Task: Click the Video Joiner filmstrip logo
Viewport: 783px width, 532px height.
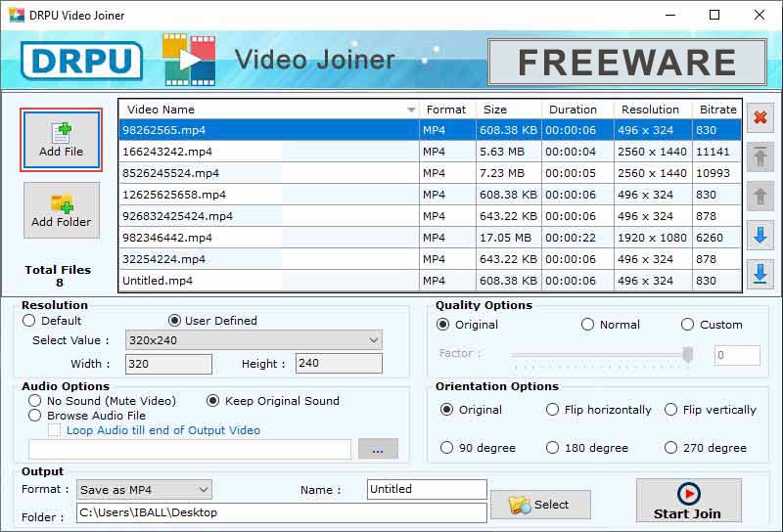Action: [x=189, y=60]
